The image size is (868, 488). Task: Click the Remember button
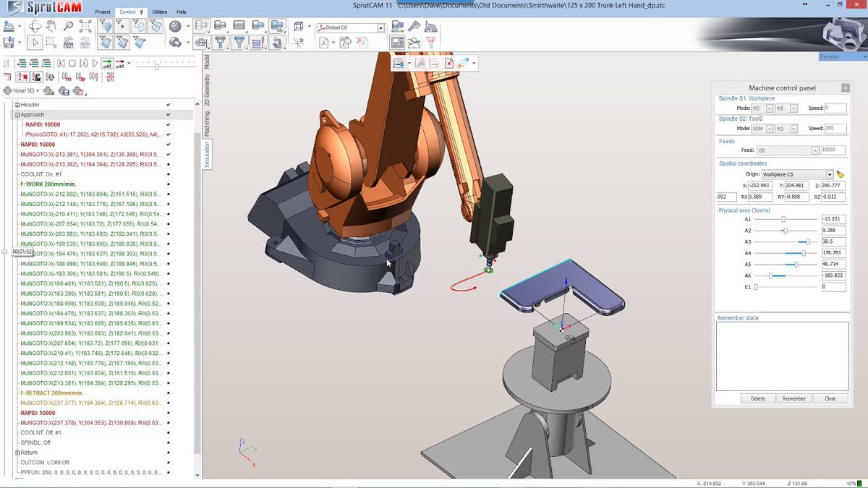click(x=793, y=398)
